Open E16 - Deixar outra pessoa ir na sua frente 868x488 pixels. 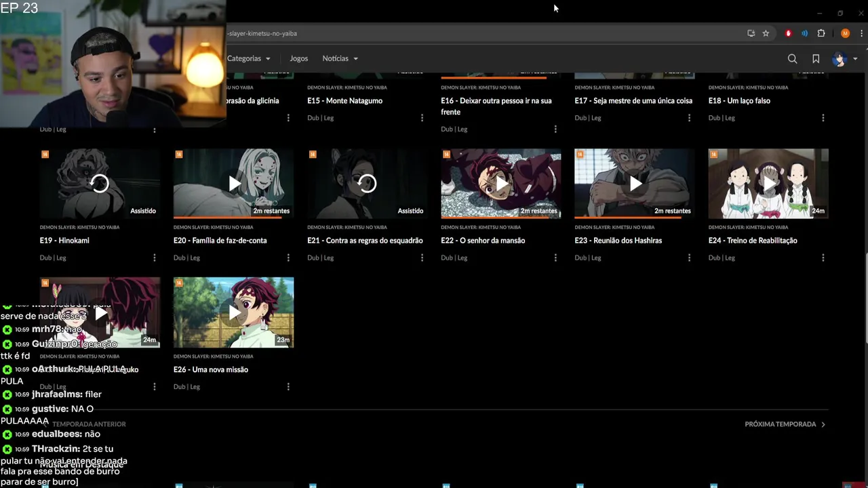coord(496,106)
